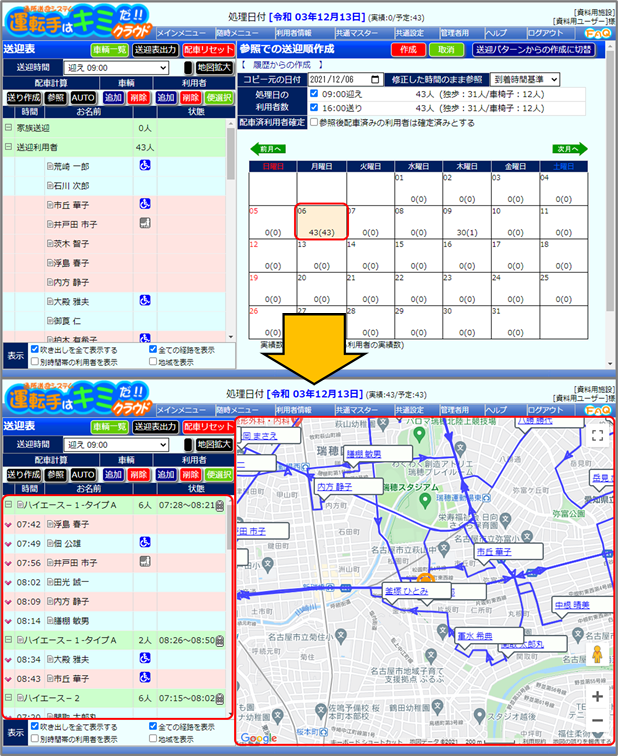Click 地図拡大 button in bottom map screen

215,445
